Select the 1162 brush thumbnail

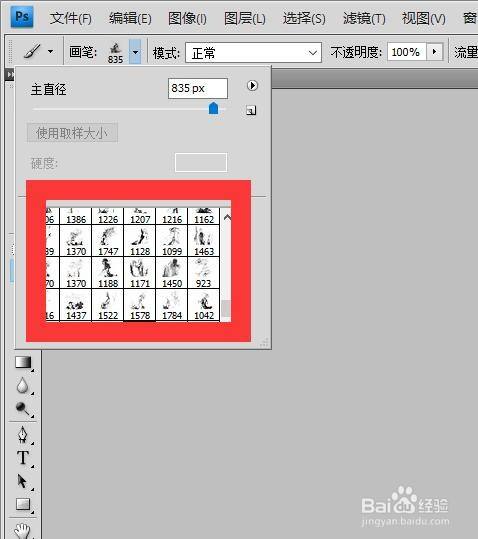pyautogui.click(x=204, y=216)
